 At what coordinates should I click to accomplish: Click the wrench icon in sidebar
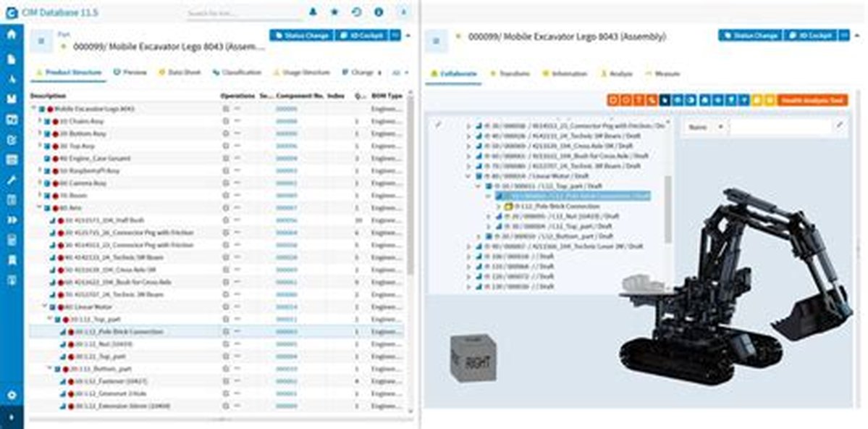12,180
